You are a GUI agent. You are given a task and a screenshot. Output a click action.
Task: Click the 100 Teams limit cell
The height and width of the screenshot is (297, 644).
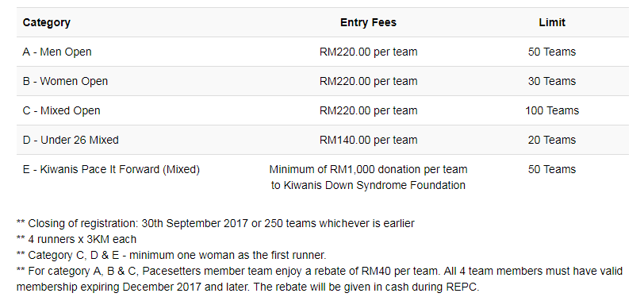(x=552, y=110)
